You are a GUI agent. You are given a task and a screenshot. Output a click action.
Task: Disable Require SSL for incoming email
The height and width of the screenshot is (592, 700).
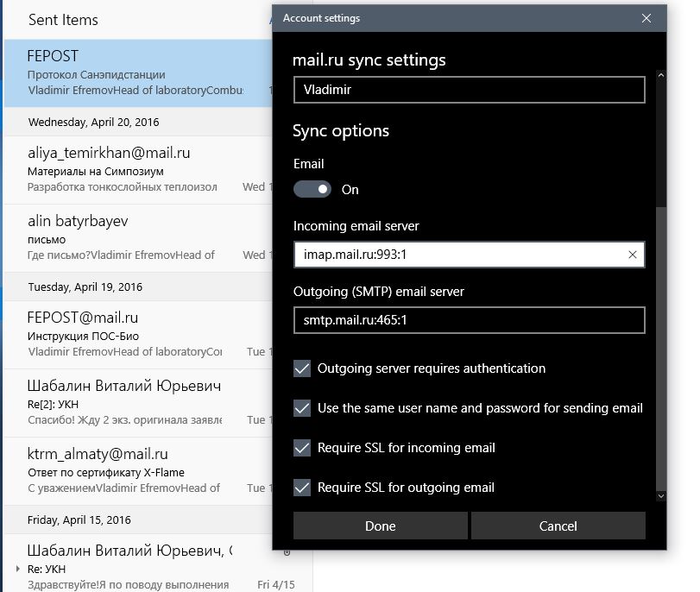point(302,448)
